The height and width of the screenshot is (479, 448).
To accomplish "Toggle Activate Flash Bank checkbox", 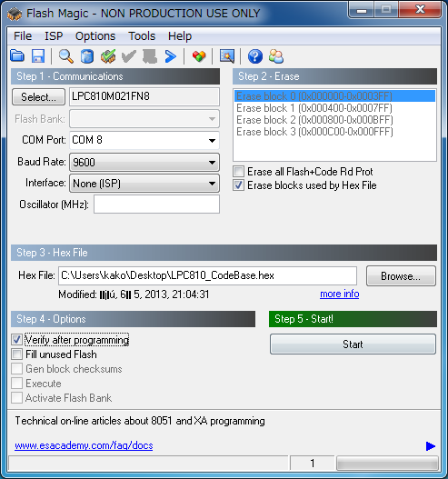I will (x=16, y=398).
